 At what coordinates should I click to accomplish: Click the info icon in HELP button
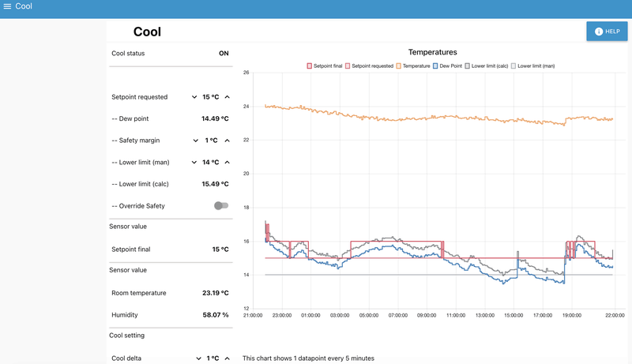pos(599,32)
